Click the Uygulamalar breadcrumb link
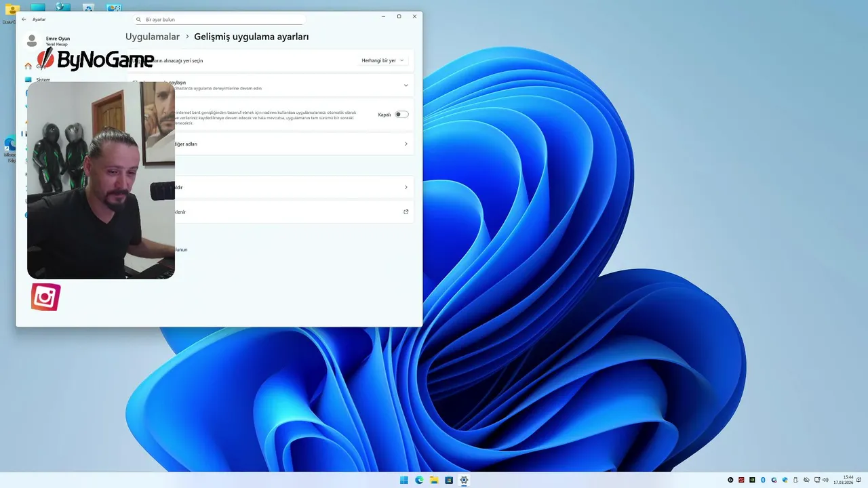This screenshot has width=868, height=488. point(153,37)
